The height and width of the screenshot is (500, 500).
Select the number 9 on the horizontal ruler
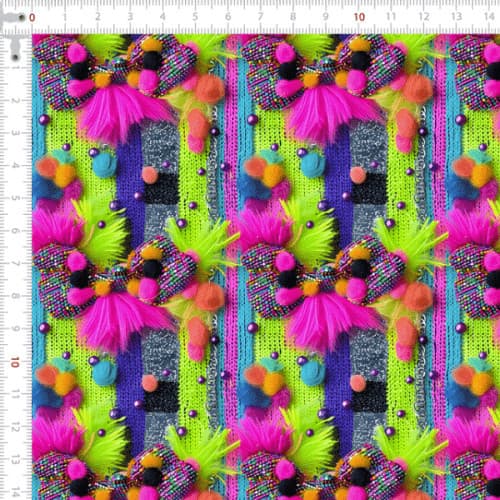(x=326, y=17)
